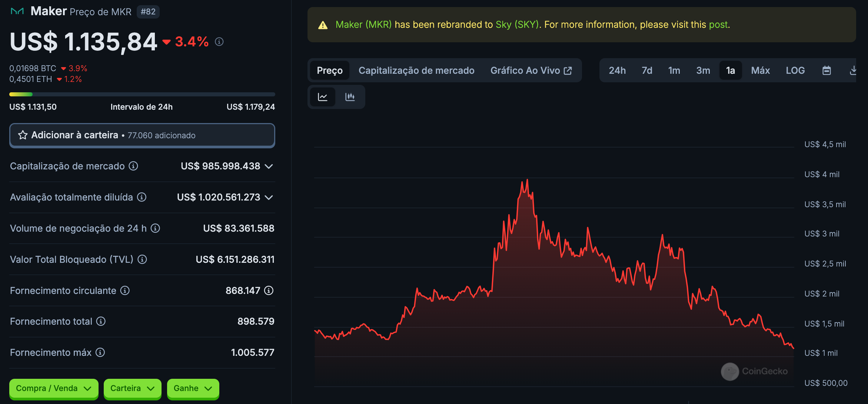Select the Máx time range
The height and width of the screenshot is (404, 868).
760,70
